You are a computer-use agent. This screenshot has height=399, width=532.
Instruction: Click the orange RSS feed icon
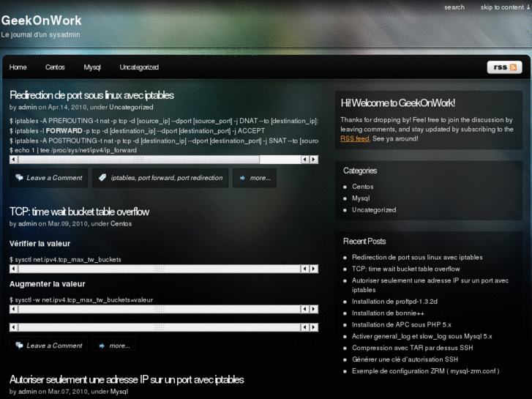(x=513, y=67)
